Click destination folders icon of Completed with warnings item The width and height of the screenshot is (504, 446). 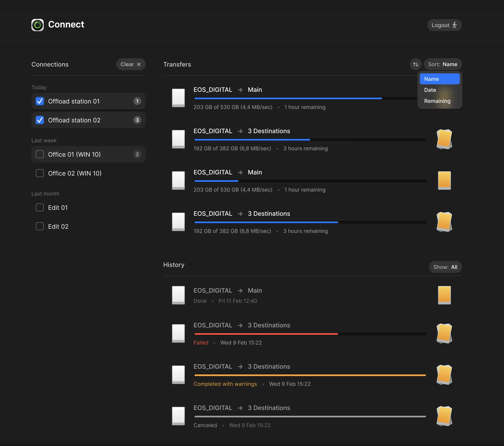[444, 375]
